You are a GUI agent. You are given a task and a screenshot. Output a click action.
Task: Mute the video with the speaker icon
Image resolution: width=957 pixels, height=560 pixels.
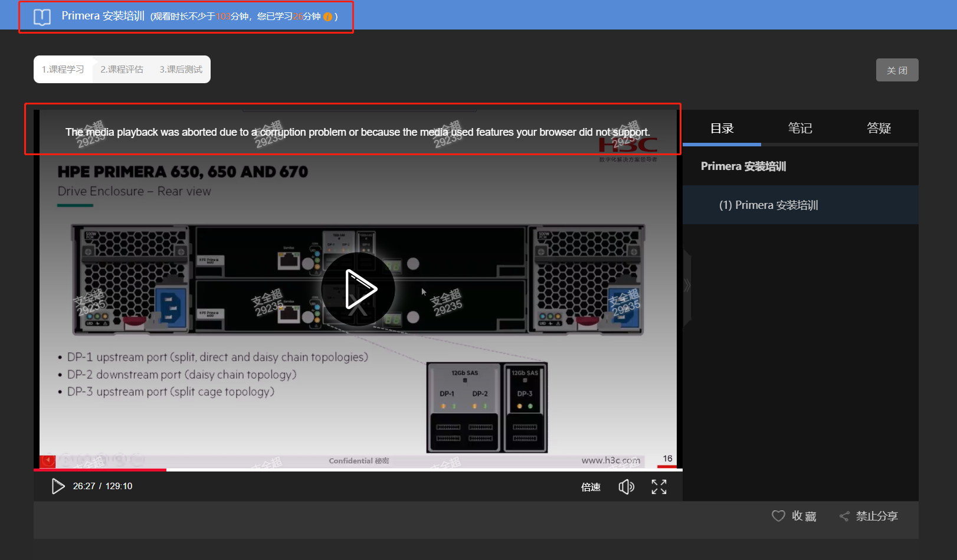(626, 487)
